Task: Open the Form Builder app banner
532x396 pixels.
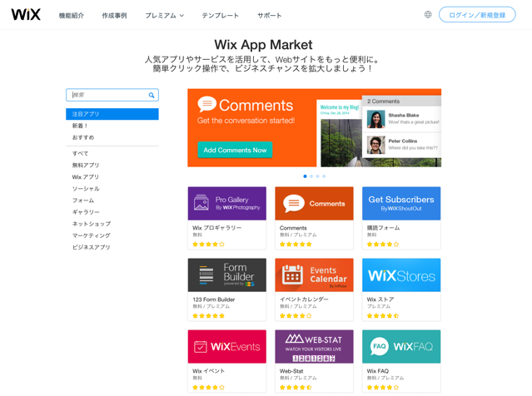Action: coord(227,275)
